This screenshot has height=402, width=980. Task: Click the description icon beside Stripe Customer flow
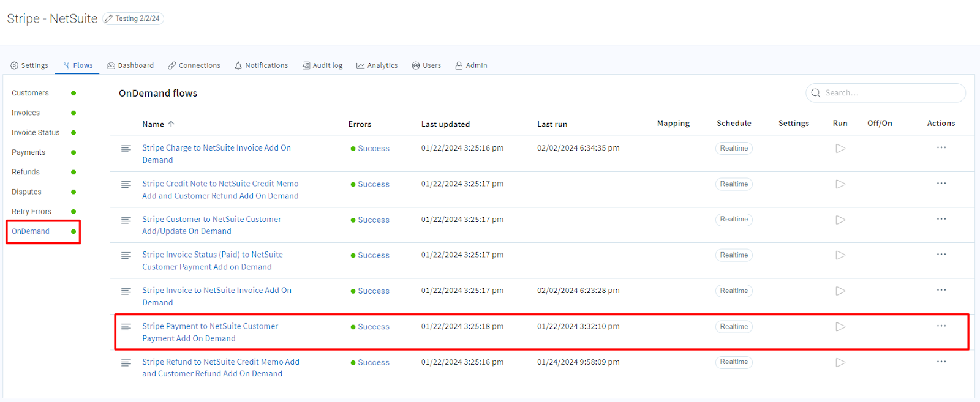126,220
